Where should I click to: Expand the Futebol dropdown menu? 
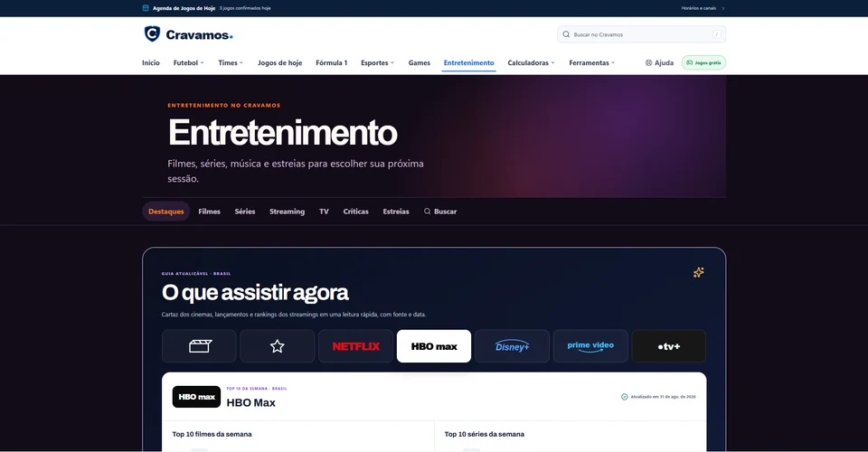pyautogui.click(x=189, y=62)
